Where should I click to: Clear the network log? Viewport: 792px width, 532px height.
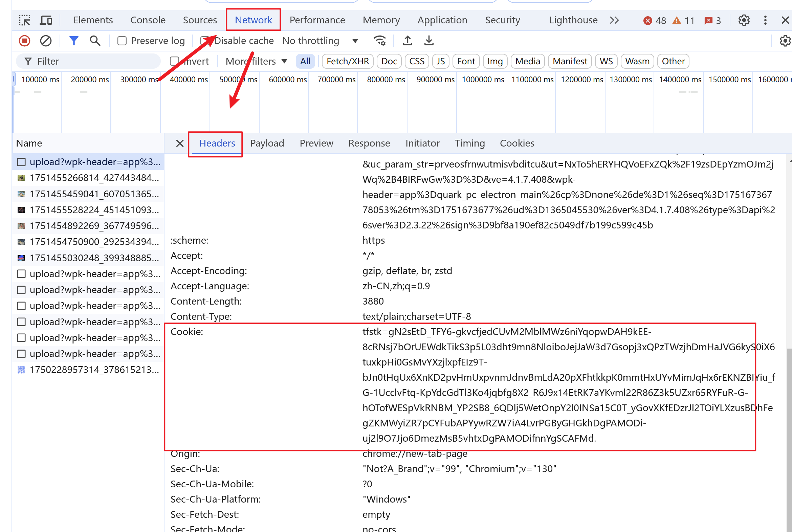pos(46,41)
